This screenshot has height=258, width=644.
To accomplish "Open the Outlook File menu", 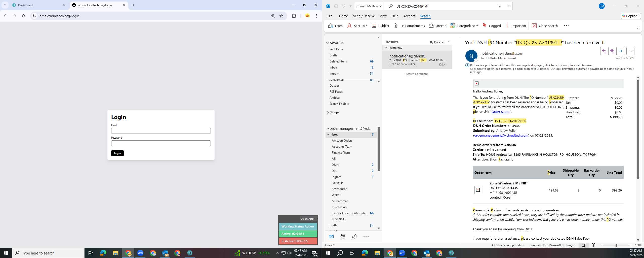I will pos(330,16).
